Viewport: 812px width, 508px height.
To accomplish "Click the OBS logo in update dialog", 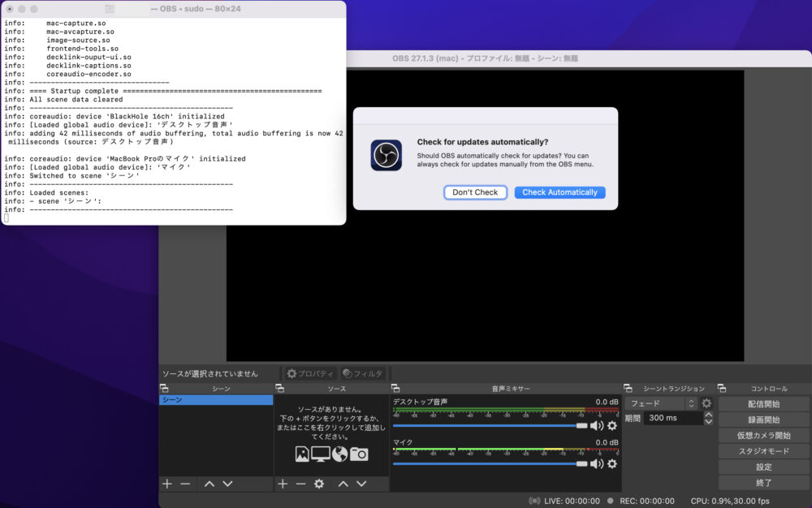I will pos(387,155).
